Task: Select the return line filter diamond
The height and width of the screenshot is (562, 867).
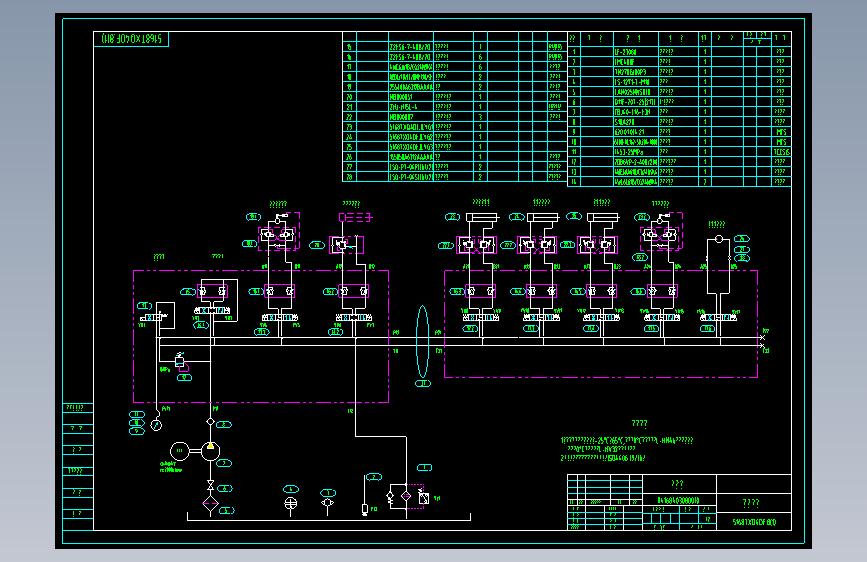Action: coord(406,496)
